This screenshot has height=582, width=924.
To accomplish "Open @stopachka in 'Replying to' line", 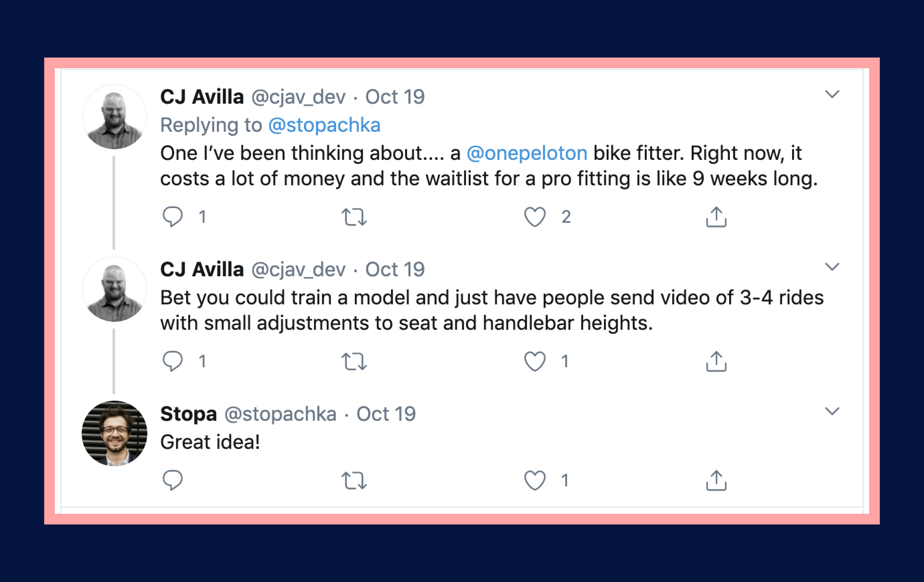I will (324, 125).
